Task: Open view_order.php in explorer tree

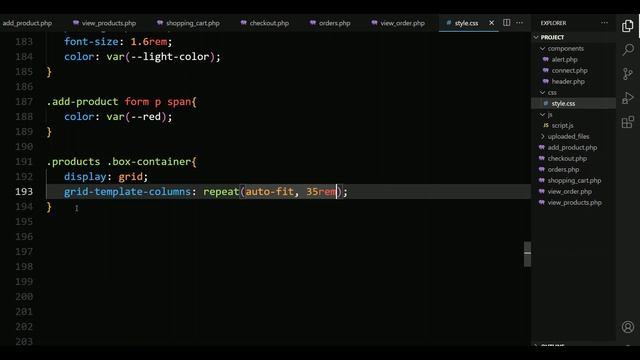Action: 569,191
